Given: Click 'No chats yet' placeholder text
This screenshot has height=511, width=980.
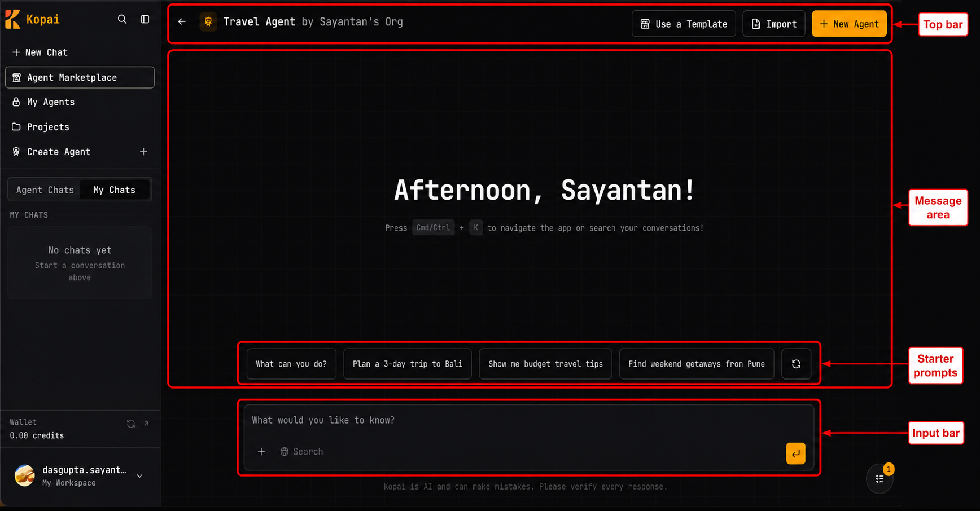Looking at the screenshot, I should point(80,250).
